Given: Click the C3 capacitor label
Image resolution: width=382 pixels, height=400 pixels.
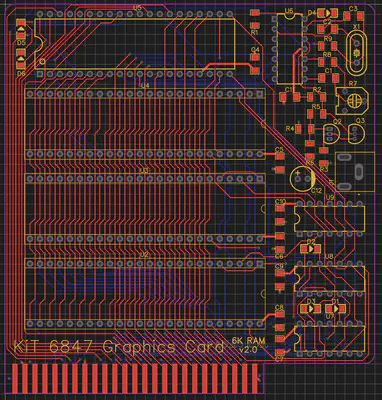Looking at the screenshot, I should (x=353, y=9).
